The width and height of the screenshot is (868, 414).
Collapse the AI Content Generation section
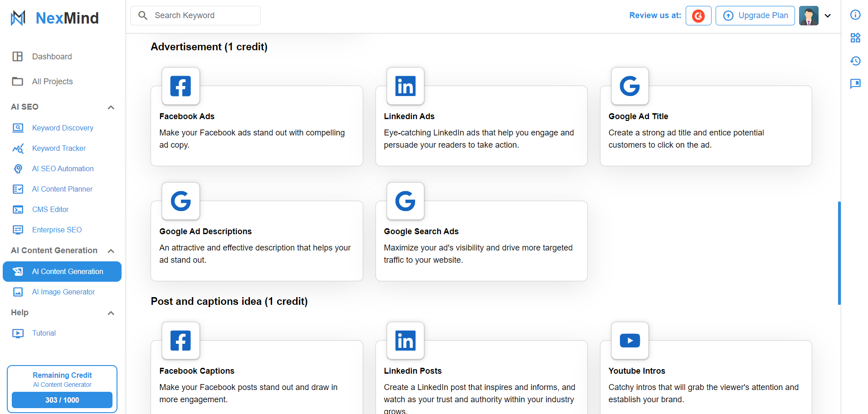click(111, 251)
